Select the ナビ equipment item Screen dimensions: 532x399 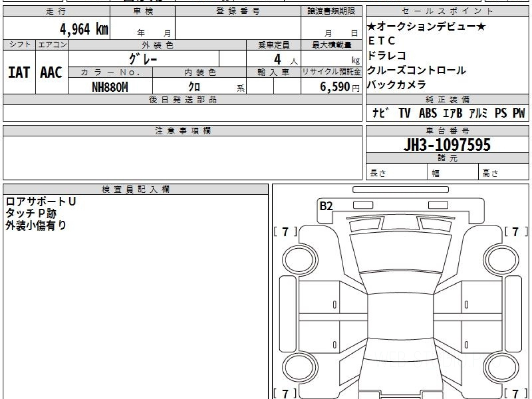pyautogui.click(x=381, y=113)
